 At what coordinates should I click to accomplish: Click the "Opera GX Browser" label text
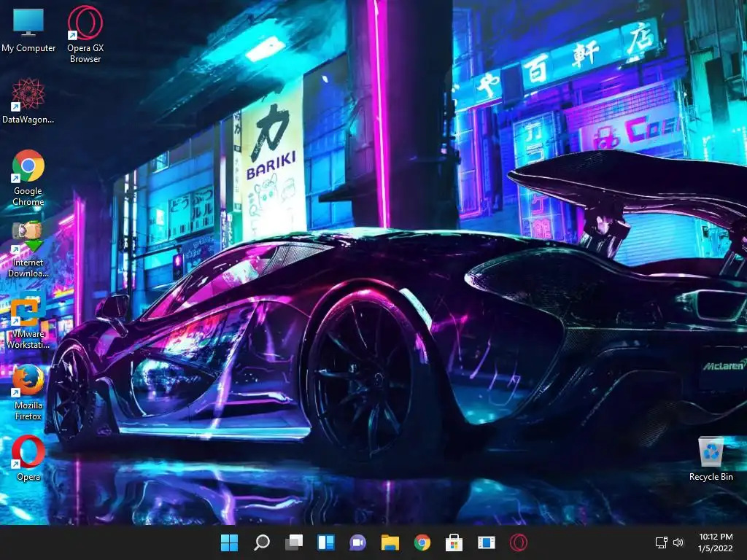click(x=85, y=53)
